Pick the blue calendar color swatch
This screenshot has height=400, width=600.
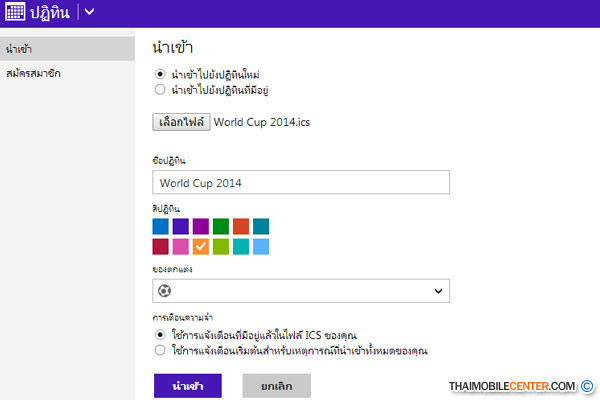[161, 226]
